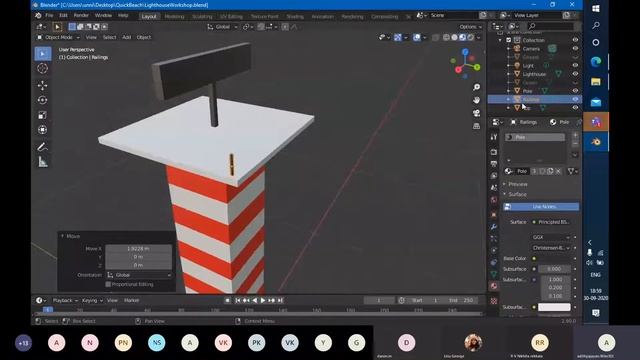Select the Cursor tool

tap(42, 68)
